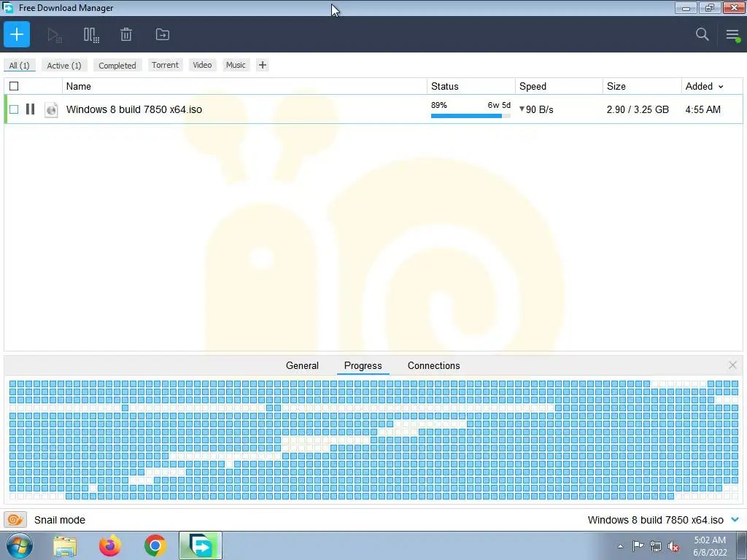Screen dimensions: 747x560
Task: Start all downloads using the play icon
Action: pyautogui.click(x=54, y=35)
